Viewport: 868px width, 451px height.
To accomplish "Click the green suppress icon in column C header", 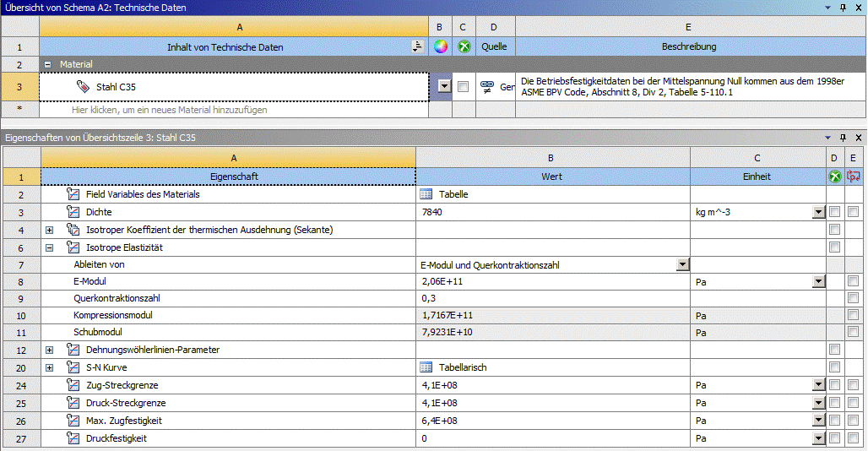I will coord(464,47).
